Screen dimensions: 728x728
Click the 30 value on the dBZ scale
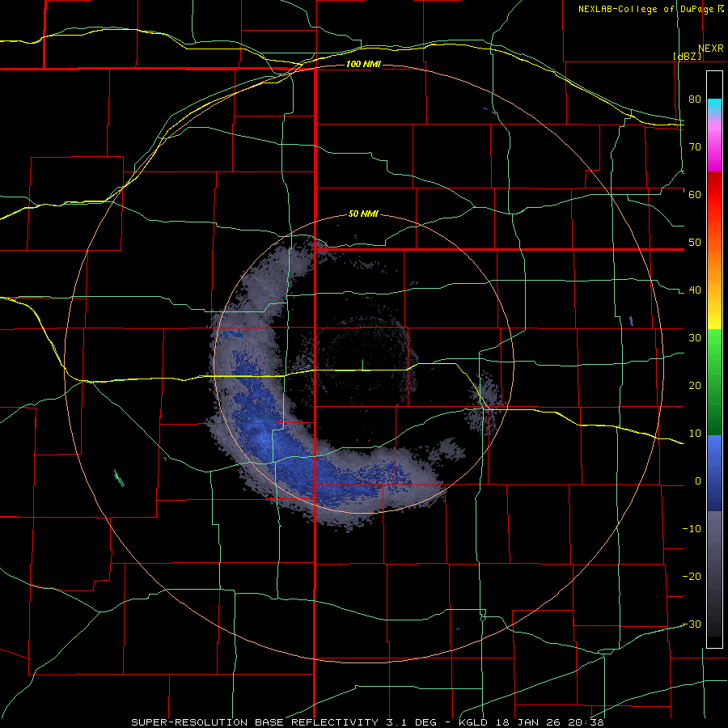695,338
